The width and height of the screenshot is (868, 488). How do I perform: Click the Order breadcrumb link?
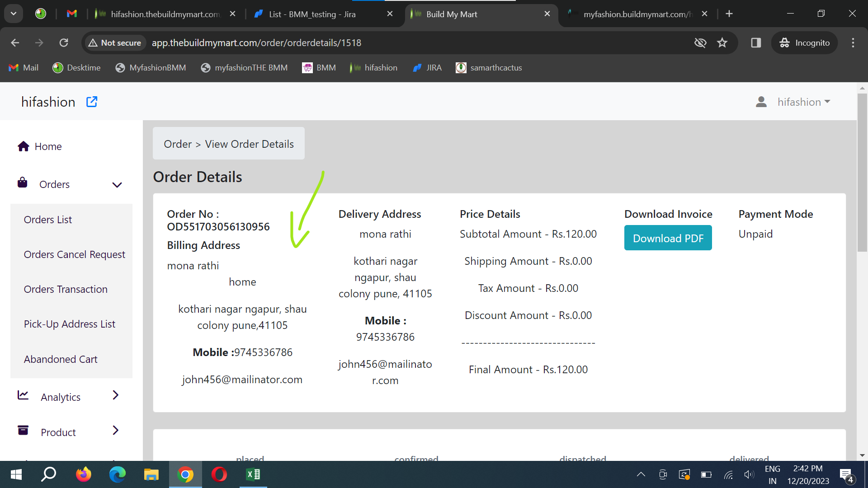pyautogui.click(x=178, y=144)
